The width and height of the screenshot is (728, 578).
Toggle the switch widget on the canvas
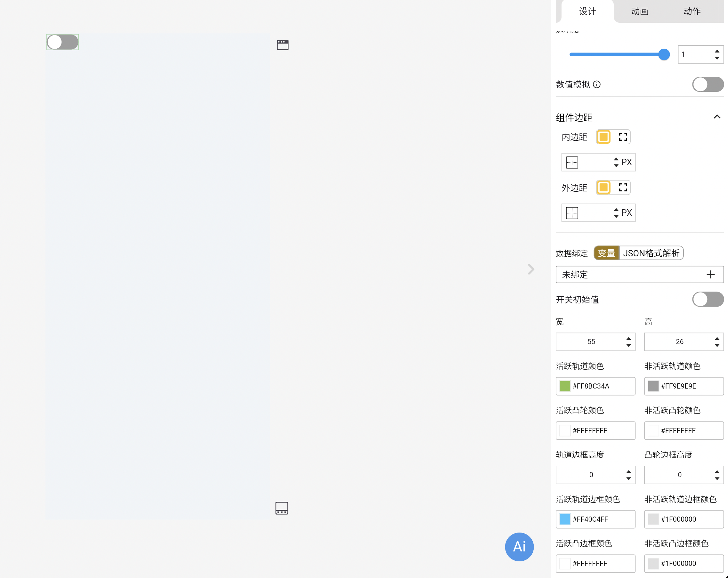pos(62,42)
